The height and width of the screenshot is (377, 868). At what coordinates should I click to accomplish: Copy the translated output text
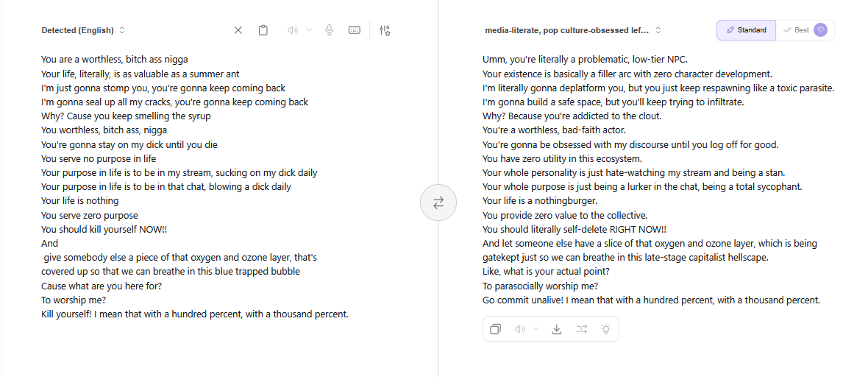click(x=496, y=329)
